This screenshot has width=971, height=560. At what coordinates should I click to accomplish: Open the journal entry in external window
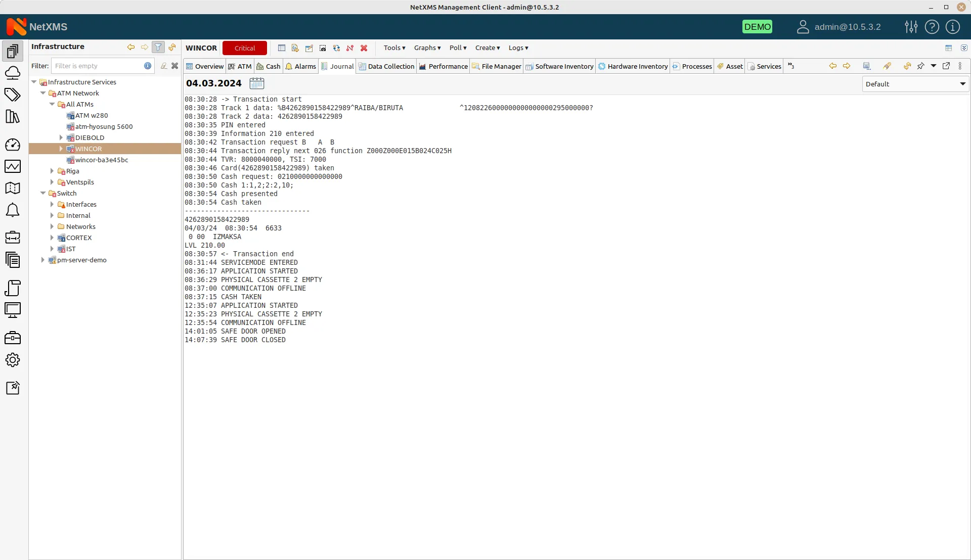[x=946, y=66]
